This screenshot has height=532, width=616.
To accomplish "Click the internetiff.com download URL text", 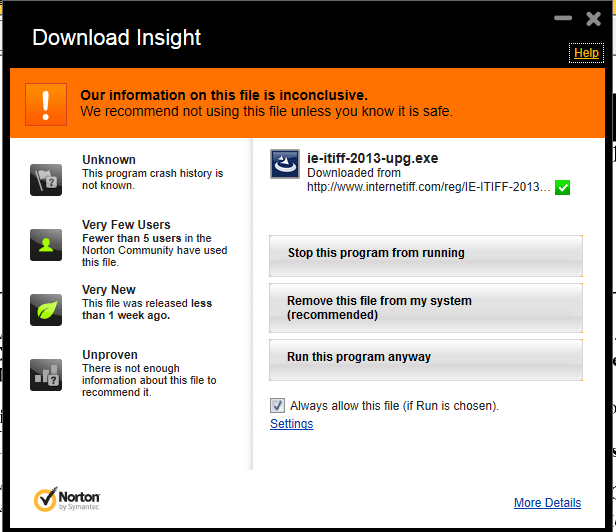I will coord(429,187).
